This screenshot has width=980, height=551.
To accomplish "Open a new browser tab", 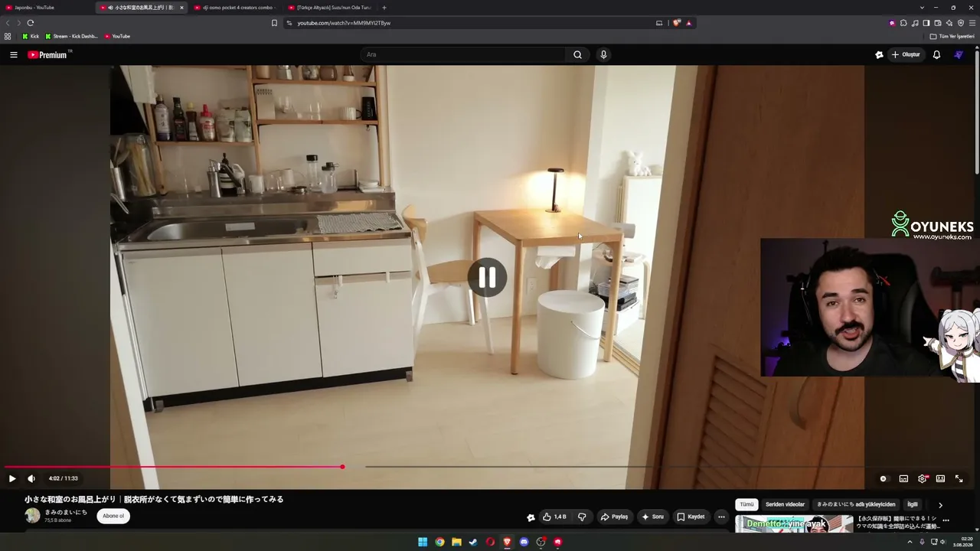I will pyautogui.click(x=384, y=8).
